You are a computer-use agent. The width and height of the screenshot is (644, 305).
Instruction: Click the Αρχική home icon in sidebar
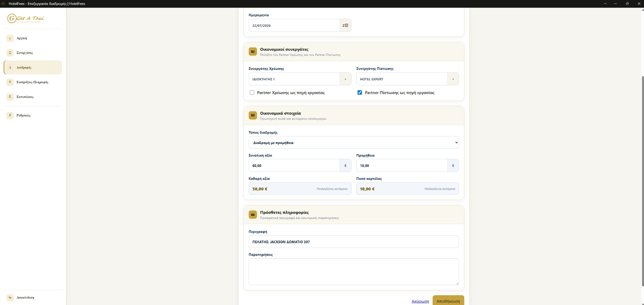pyautogui.click(x=10, y=38)
